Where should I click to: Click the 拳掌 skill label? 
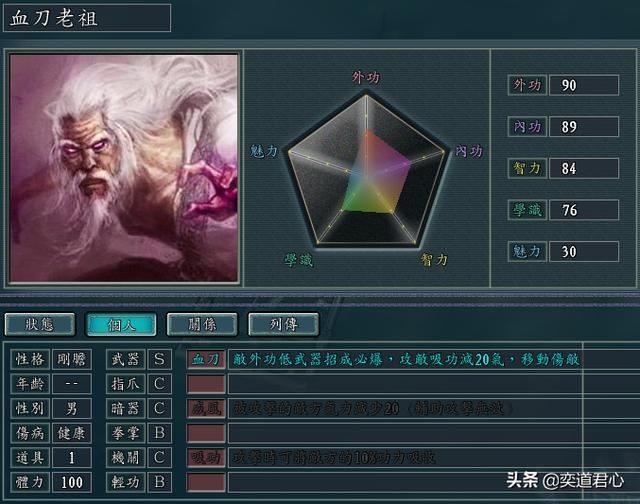(126, 433)
